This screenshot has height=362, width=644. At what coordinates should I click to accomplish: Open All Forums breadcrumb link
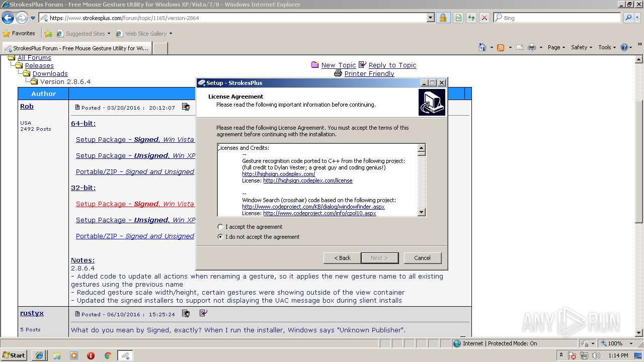pyautogui.click(x=34, y=58)
